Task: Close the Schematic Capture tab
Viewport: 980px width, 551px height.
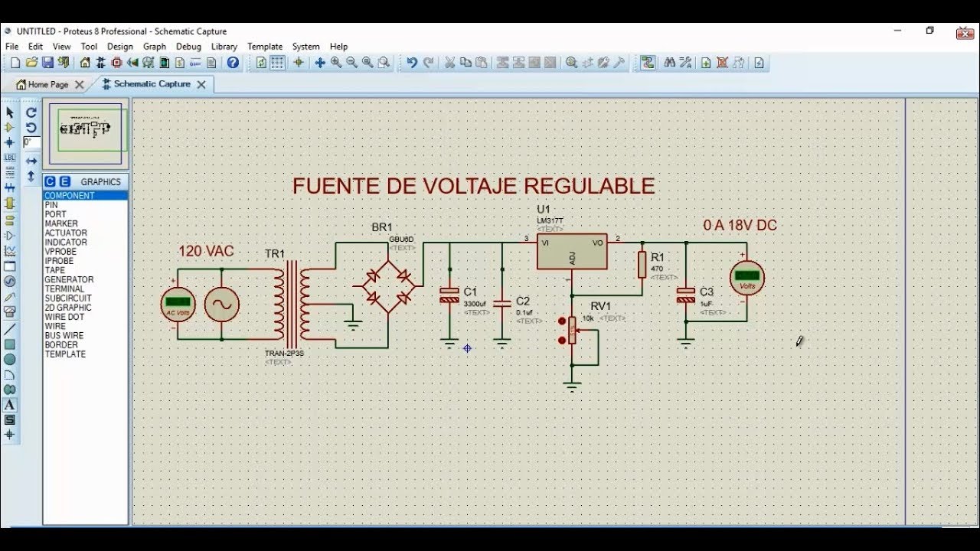Action: coord(201,84)
